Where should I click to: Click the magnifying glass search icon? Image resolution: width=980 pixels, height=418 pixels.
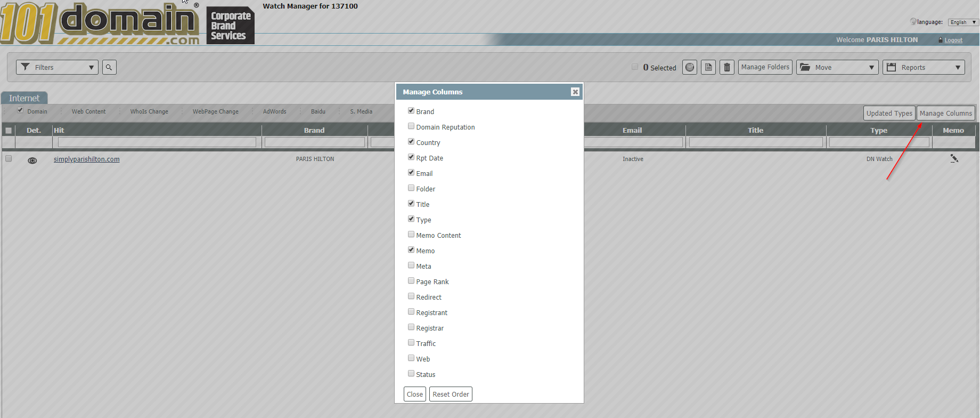pyautogui.click(x=109, y=67)
